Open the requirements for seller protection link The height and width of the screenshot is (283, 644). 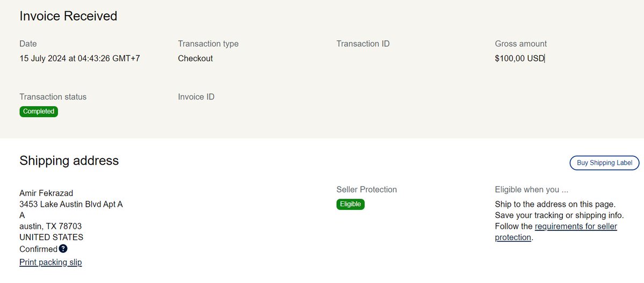pyautogui.click(x=576, y=227)
